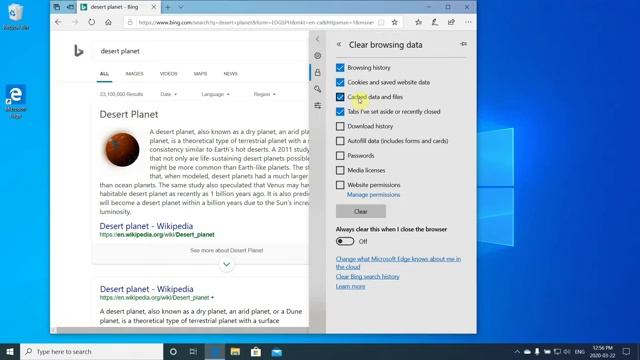Pin the settings pane open

click(463, 44)
